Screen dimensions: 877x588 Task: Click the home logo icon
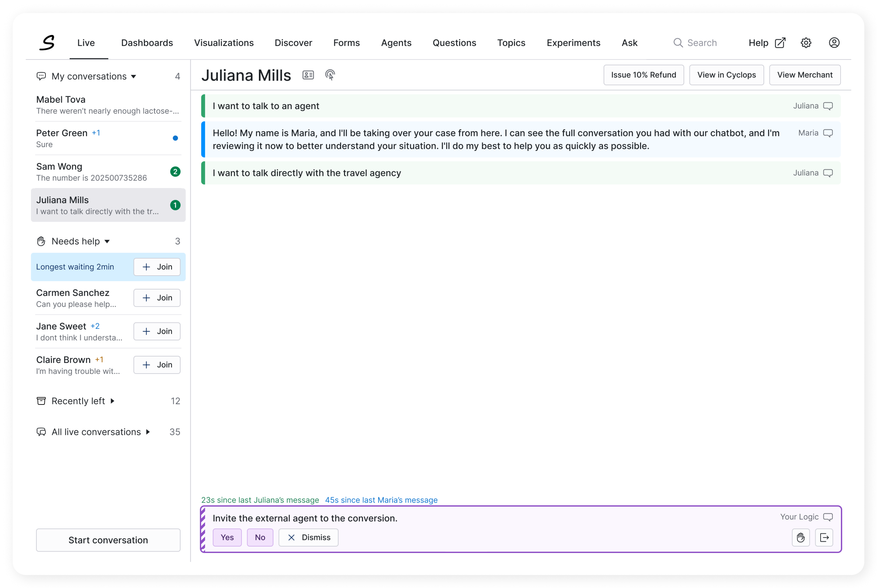(x=47, y=43)
